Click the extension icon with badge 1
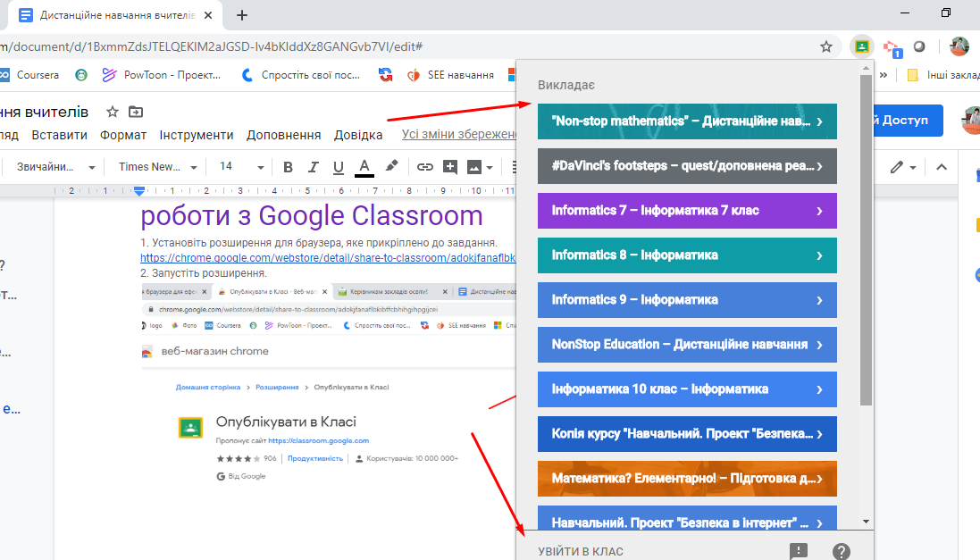Viewport: 980px width, 560px height. (x=892, y=47)
